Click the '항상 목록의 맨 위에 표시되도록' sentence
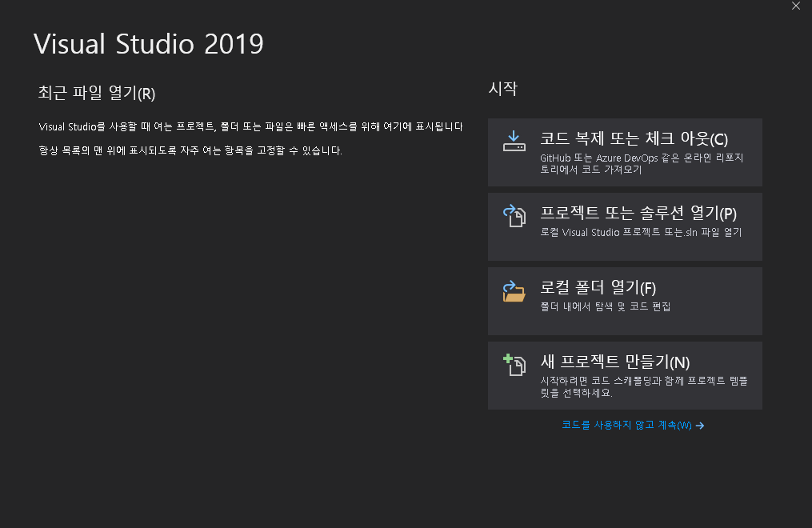 pyautogui.click(x=190, y=150)
